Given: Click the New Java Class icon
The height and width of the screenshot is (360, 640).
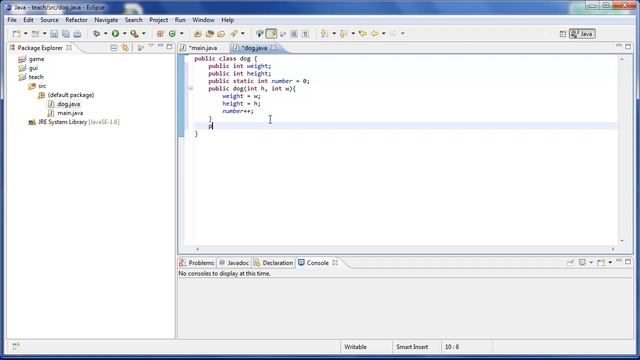Looking at the screenshot, I should (x=173, y=34).
